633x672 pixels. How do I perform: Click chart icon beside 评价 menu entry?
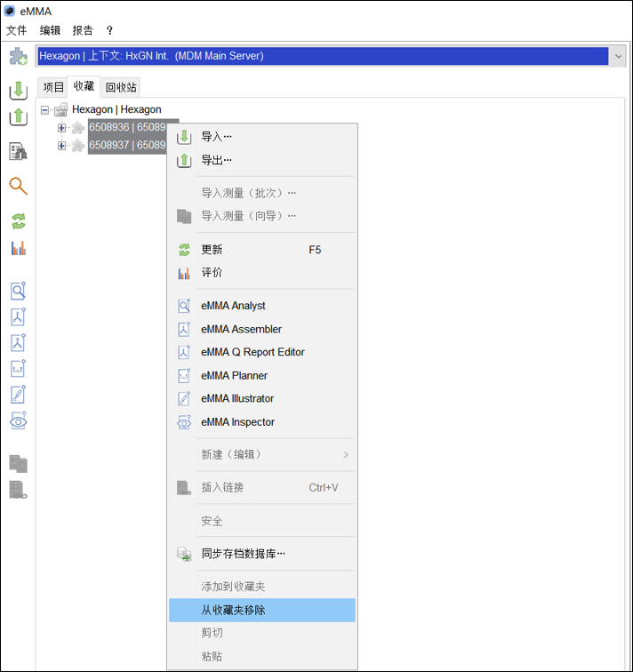coord(184,273)
